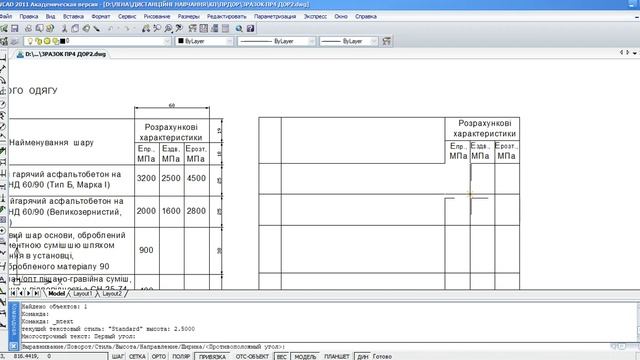Jump to last layout tab arrow
The width and height of the screenshot is (640, 360).
[36, 293]
